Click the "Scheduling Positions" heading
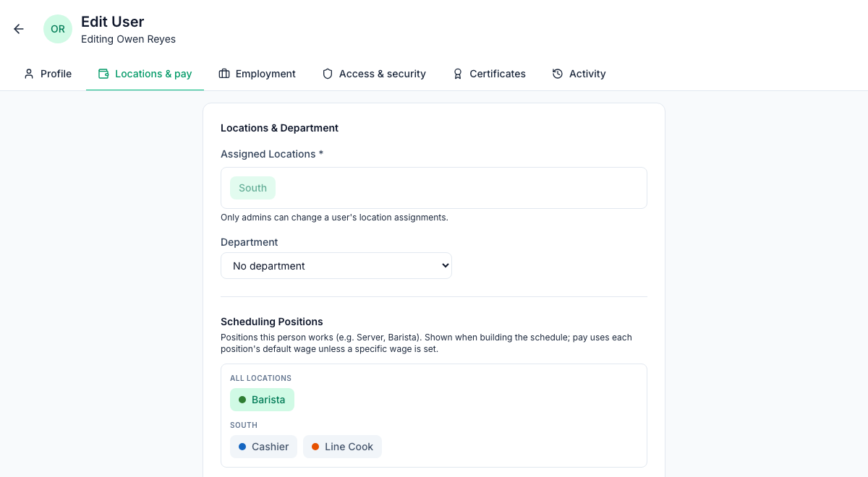 click(272, 322)
